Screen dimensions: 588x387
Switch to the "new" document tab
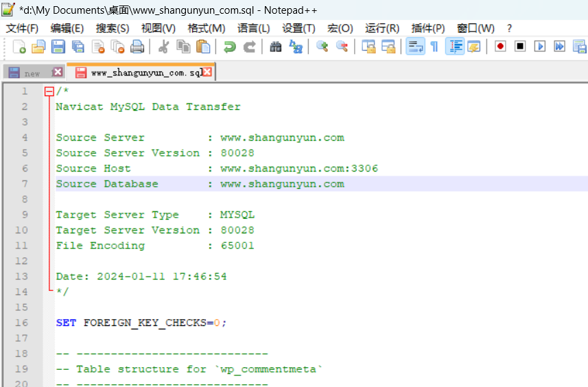32,73
